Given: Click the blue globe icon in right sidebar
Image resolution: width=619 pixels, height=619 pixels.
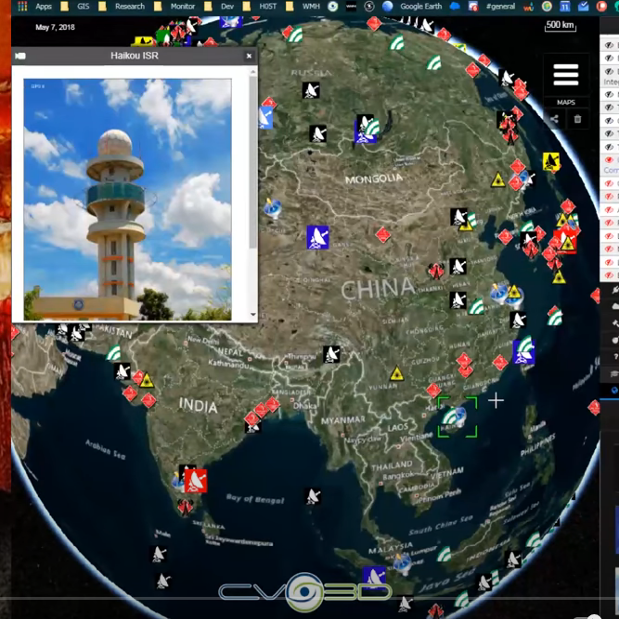Looking at the screenshot, I should 614,390.
